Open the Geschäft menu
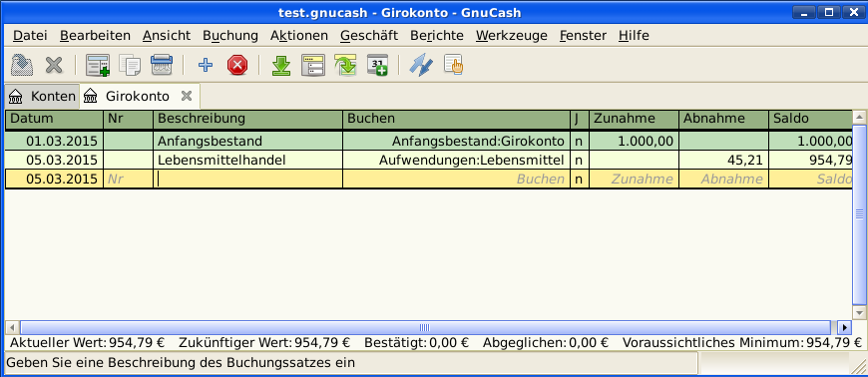 click(369, 36)
